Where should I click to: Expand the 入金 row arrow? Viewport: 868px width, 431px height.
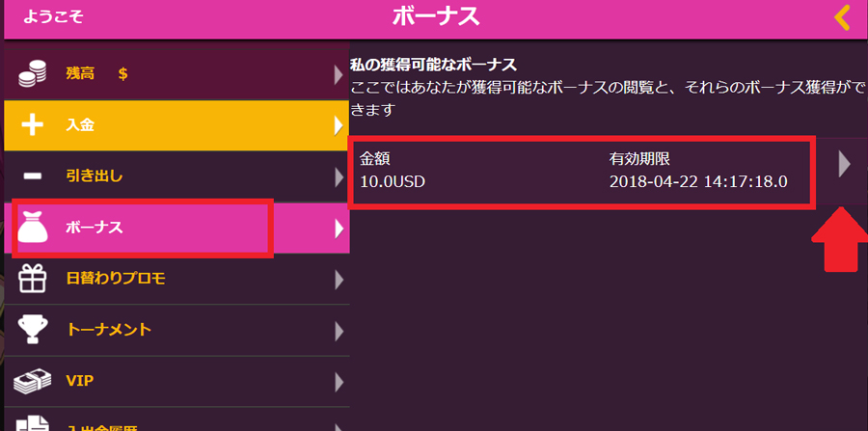click(339, 125)
